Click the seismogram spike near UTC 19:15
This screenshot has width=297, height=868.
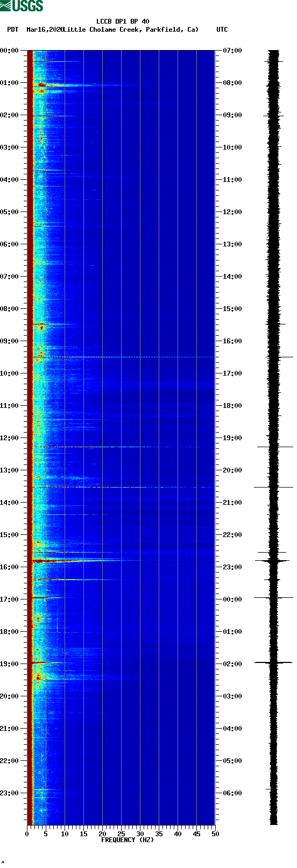click(x=275, y=447)
